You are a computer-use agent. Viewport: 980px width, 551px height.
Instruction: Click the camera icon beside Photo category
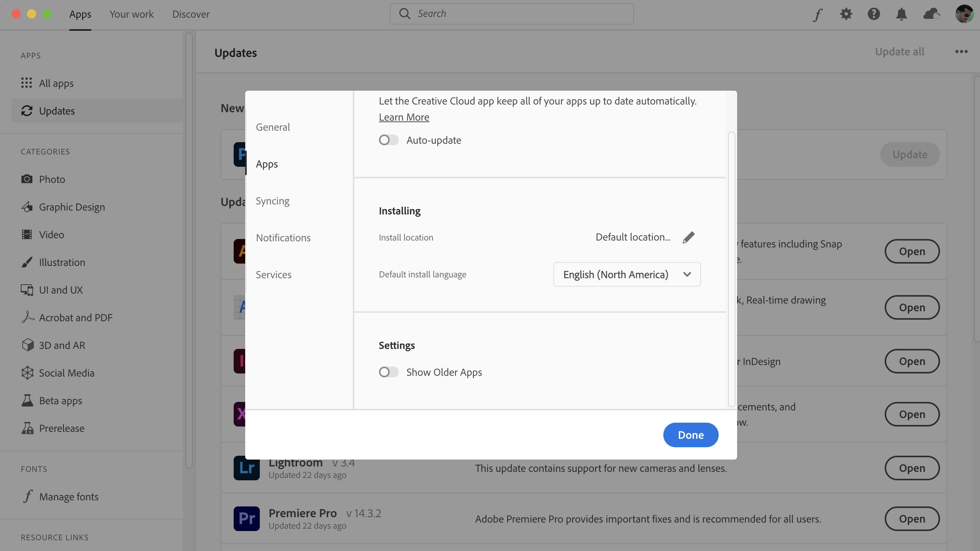27,179
